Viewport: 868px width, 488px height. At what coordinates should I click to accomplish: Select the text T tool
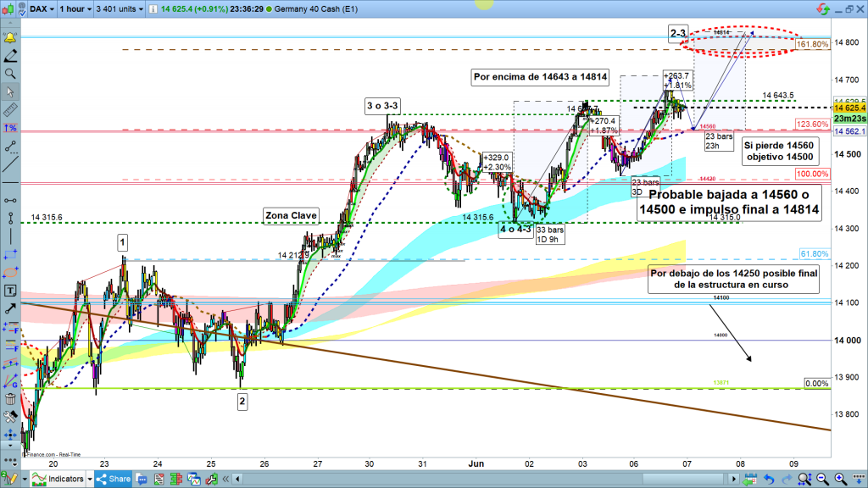tap(10, 290)
